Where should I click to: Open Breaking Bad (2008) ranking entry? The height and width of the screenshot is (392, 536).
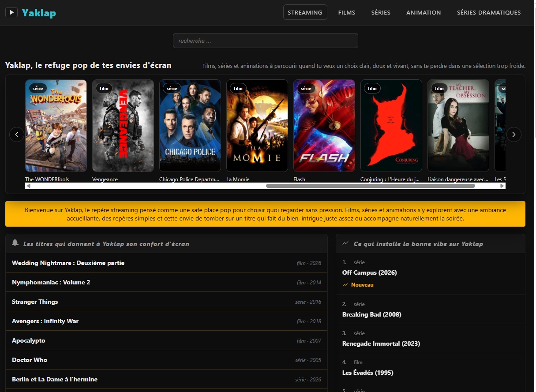372,314
